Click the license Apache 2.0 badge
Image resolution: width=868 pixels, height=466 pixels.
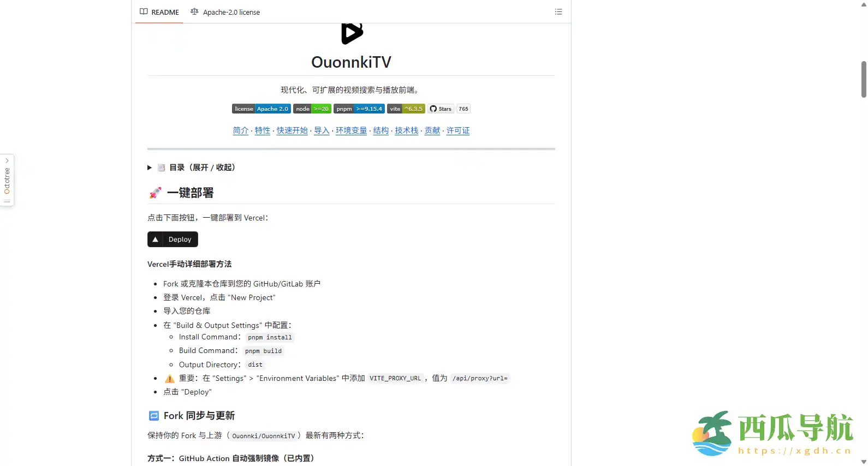click(261, 109)
